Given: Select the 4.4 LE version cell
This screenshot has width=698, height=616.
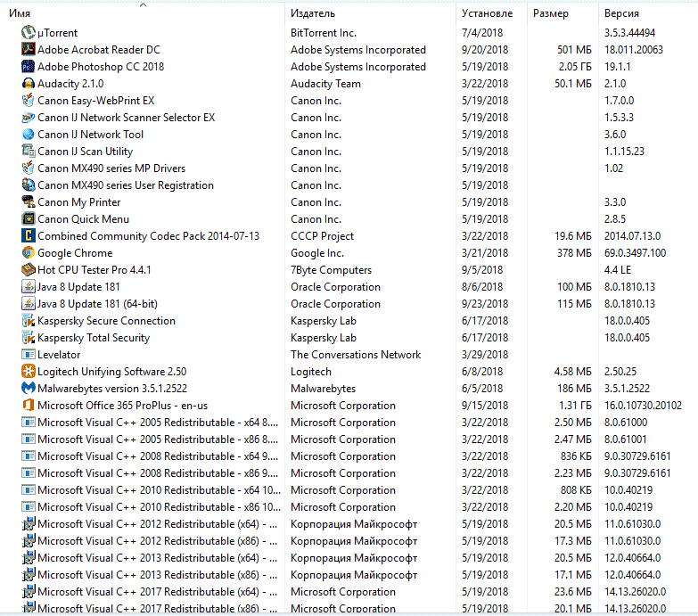Looking at the screenshot, I should [618, 270].
